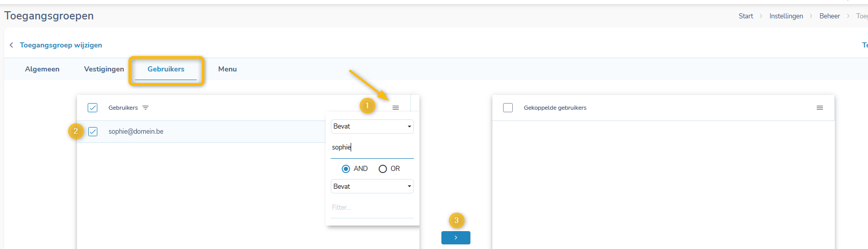Toggle the select-all Gebruikers checkbox
The height and width of the screenshot is (249, 868).
[93, 108]
